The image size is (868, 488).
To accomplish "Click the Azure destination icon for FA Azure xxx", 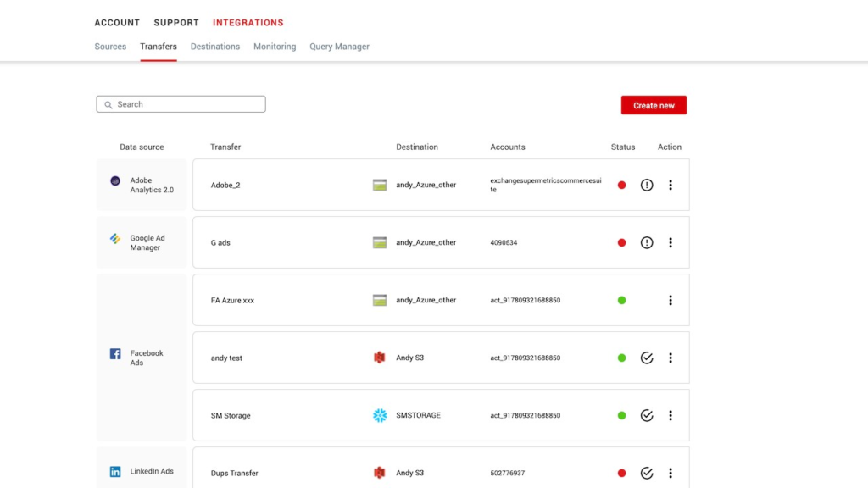I will click(x=380, y=300).
